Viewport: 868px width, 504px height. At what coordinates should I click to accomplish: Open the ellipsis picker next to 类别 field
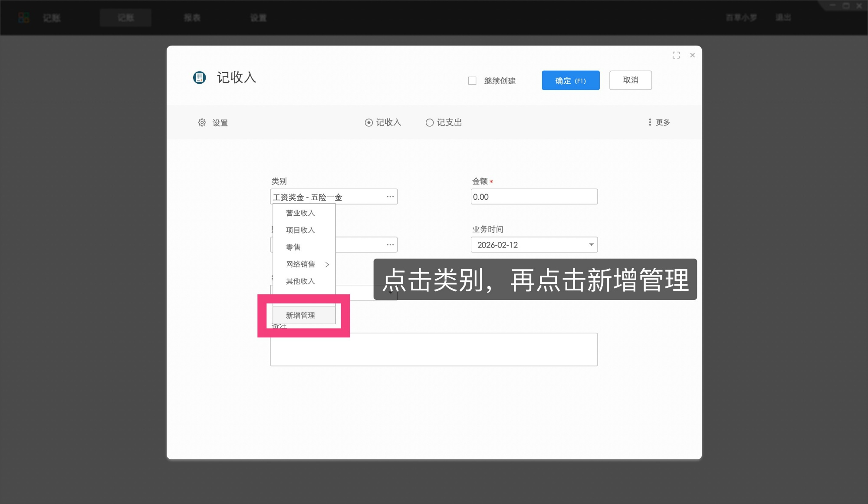pyautogui.click(x=389, y=196)
